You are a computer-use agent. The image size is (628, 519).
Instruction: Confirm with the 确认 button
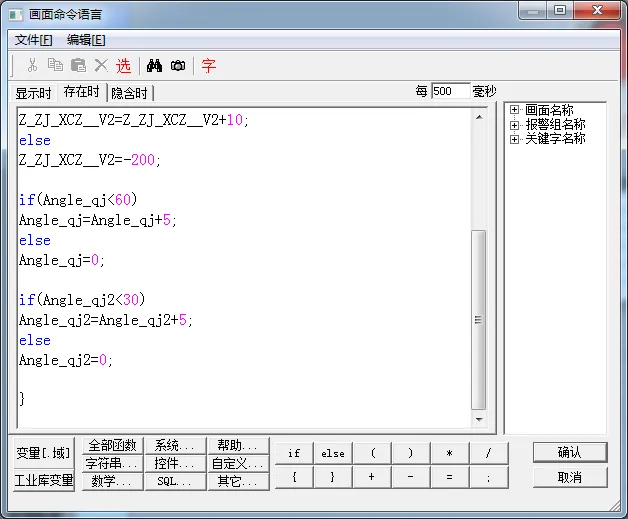coord(570,453)
